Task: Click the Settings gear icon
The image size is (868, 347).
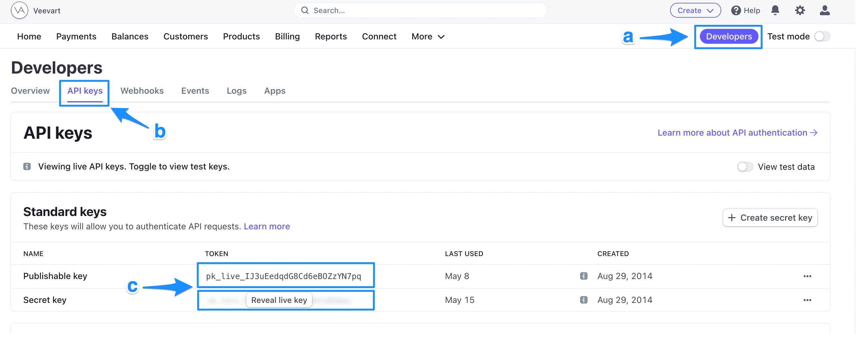Action: pos(800,10)
